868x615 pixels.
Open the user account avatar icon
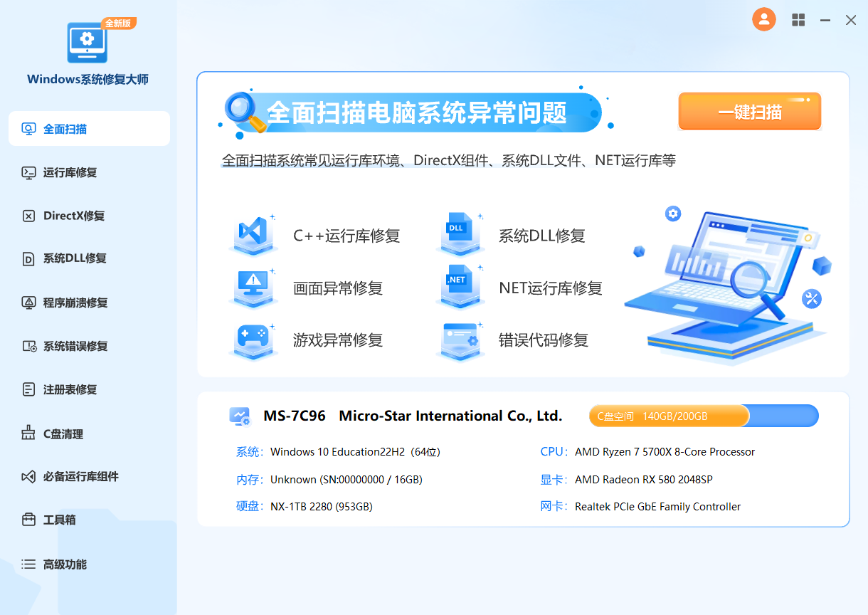(x=763, y=20)
